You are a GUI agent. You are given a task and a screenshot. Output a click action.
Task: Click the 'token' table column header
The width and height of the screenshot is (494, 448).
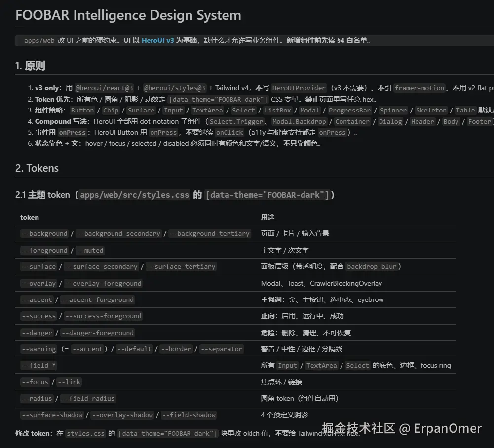pyautogui.click(x=29, y=217)
